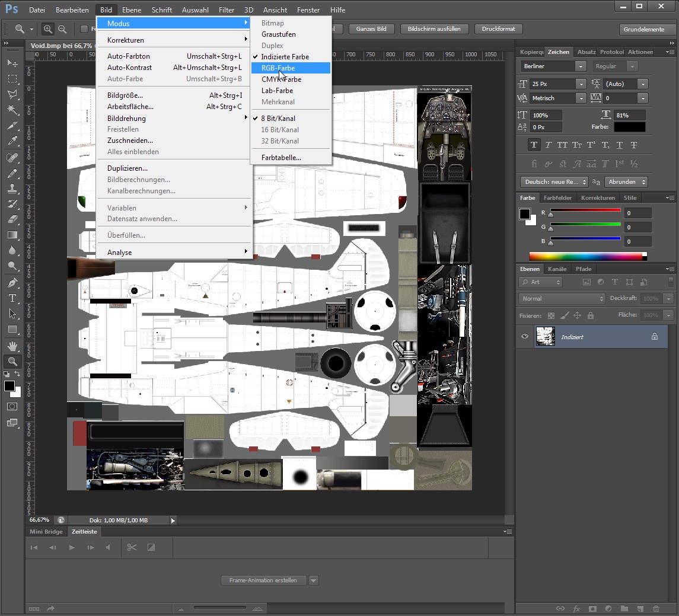Image resolution: width=679 pixels, height=616 pixels.
Task: Select the checked Indizierte Farbe mode
Action: click(x=285, y=57)
